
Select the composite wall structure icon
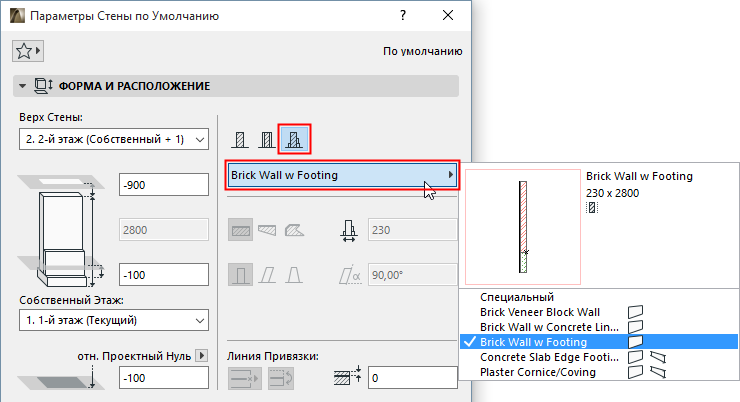pyautogui.click(x=267, y=139)
